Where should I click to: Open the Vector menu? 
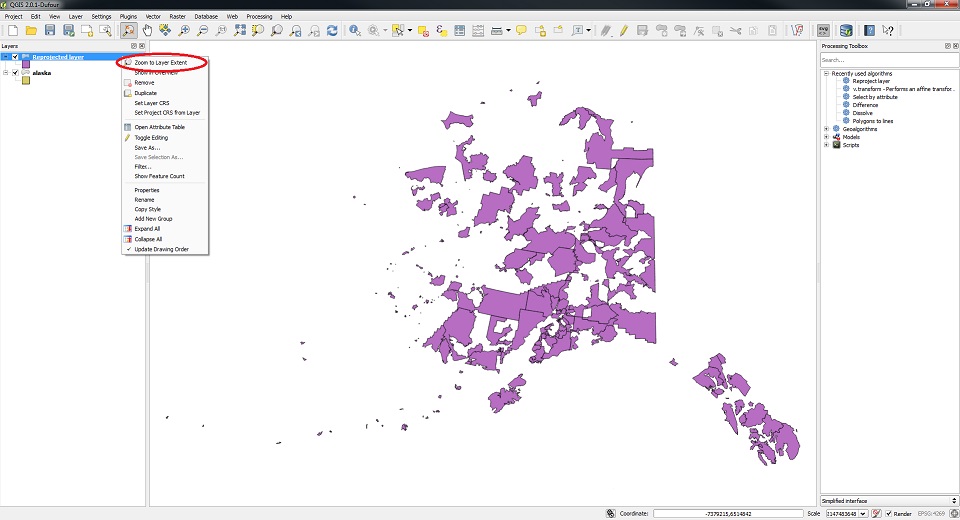153,17
